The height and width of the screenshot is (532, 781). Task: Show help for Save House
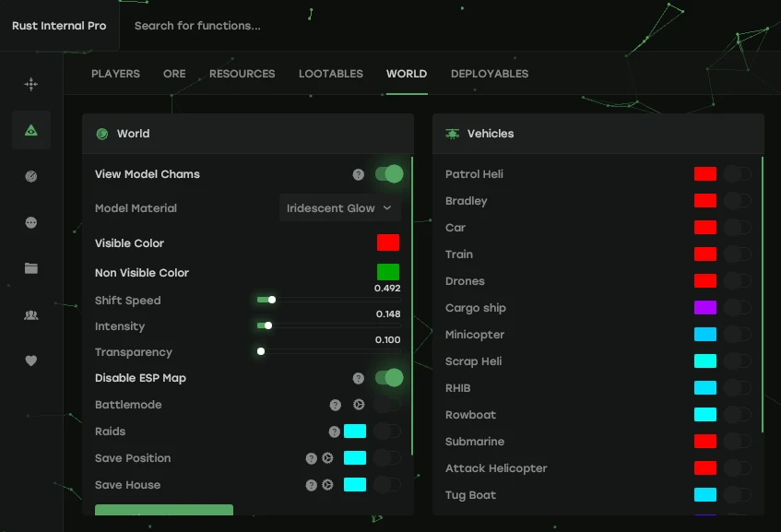(312, 485)
